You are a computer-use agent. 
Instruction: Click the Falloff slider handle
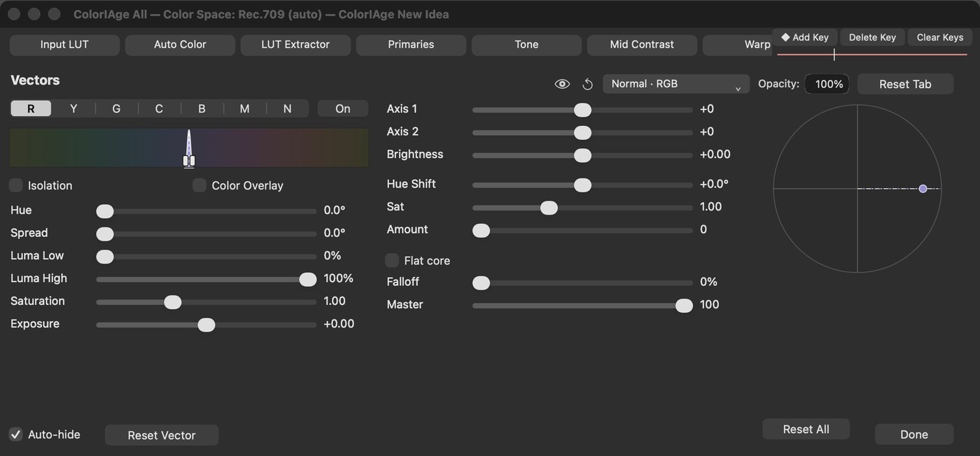pyautogui.click(x=481, y=283)
